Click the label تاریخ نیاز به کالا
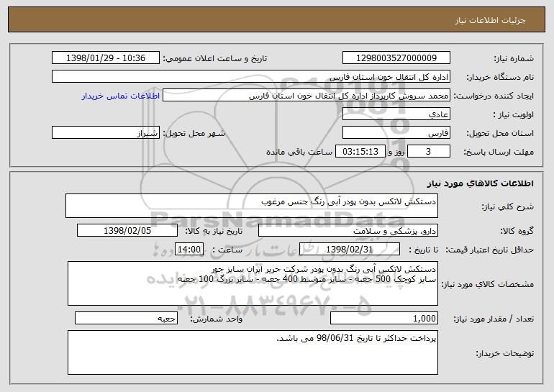 tap(214, 232)
